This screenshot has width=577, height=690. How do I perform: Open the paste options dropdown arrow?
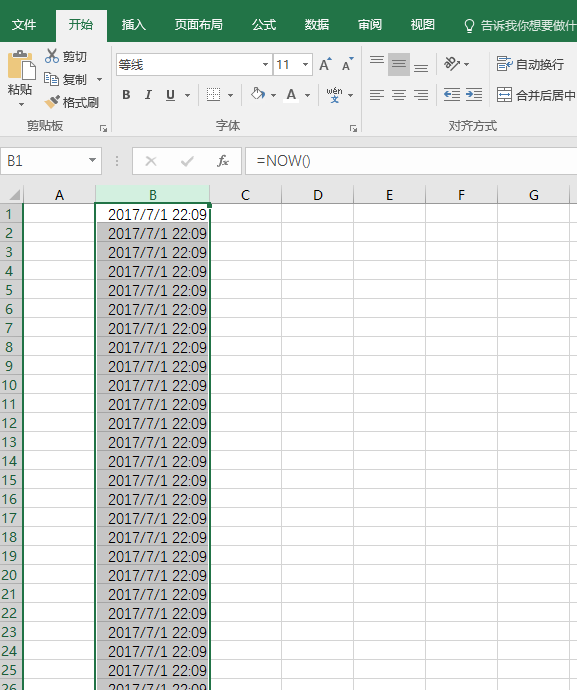[21, 105]
